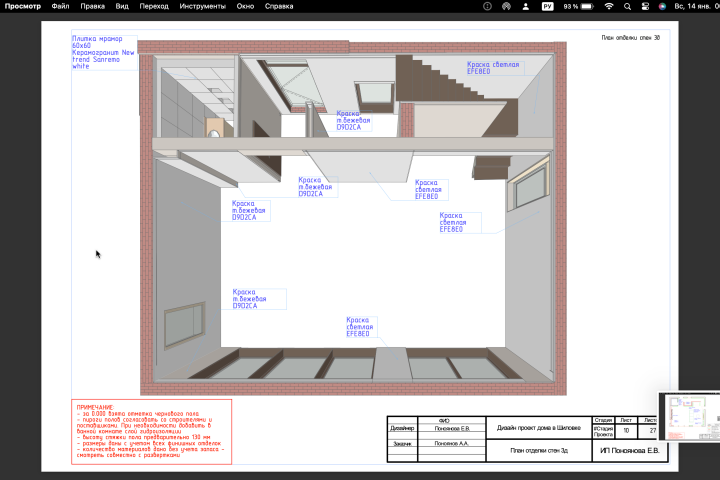Image resolution: width=720 pixels, height=480 pixels.
Task: Open the Просмотр application menu
Action: (22, 6)
